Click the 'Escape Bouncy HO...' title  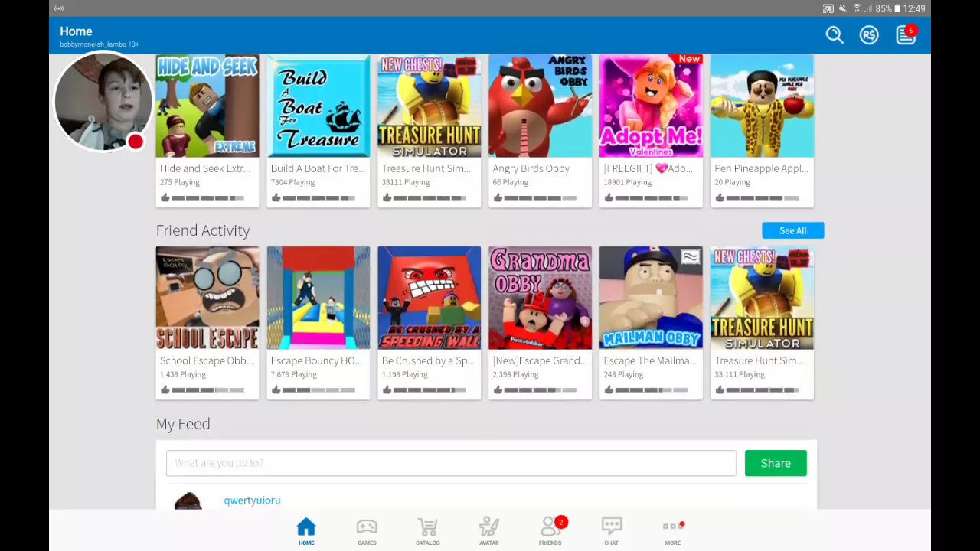pyautogui.click(x=316, y=360)
